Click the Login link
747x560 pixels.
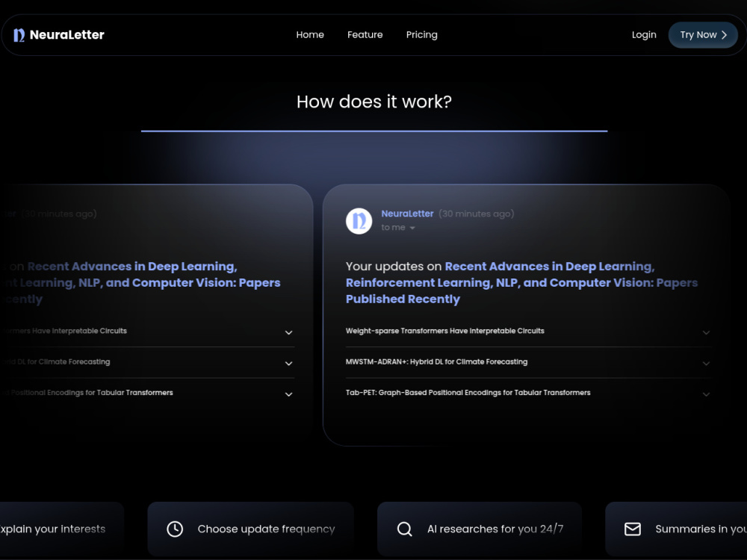click(x=644, y=35)
